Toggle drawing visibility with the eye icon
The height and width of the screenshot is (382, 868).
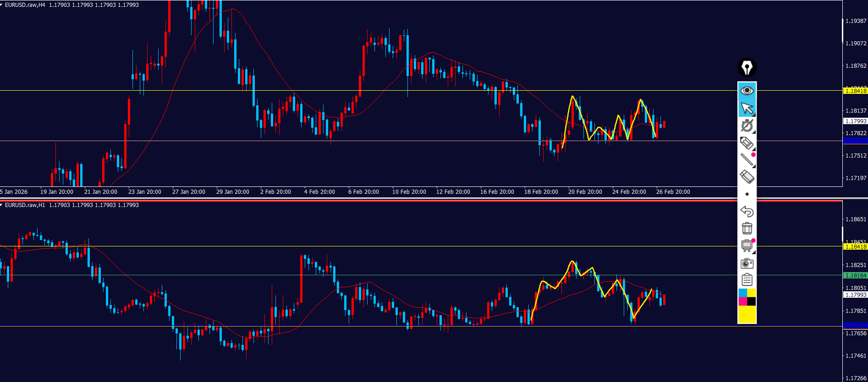pos(747,91)
